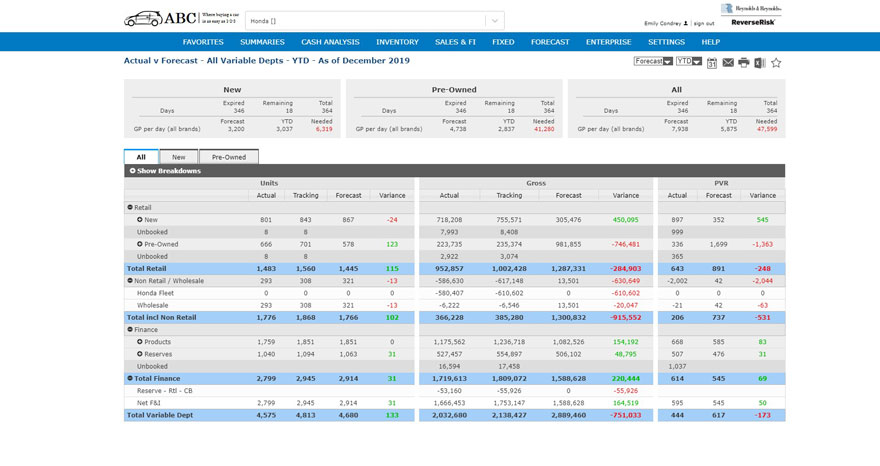880x466 pixels.
Task: Click the Honda Fleet row label
Action: (x=155, y=293)
